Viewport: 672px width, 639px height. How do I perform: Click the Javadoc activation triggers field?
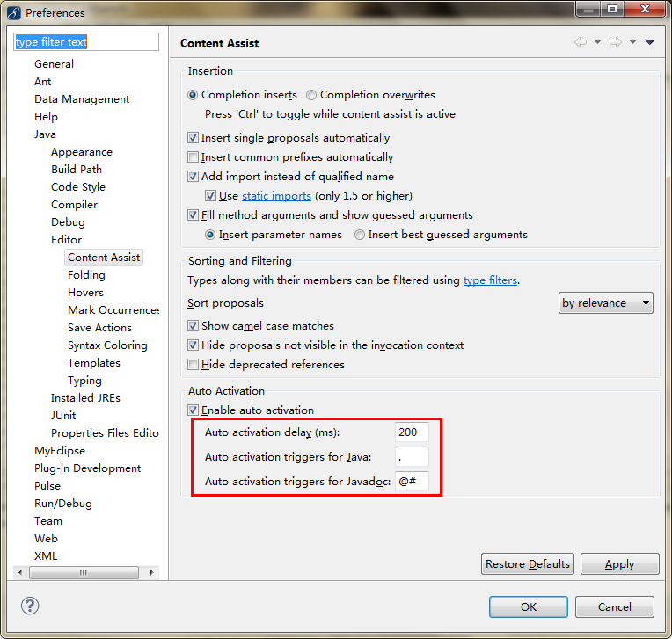(412, 482)
